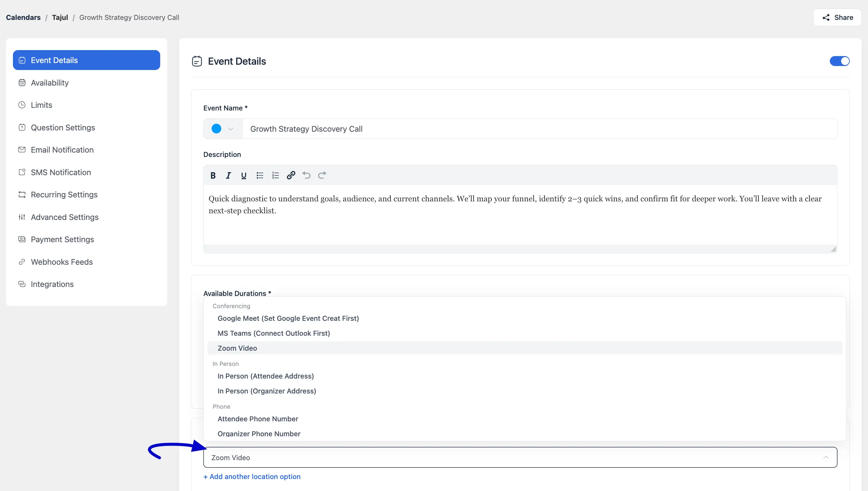Click the Available Durations label
This screenshot has height=491, width=868.
[237, 293]
